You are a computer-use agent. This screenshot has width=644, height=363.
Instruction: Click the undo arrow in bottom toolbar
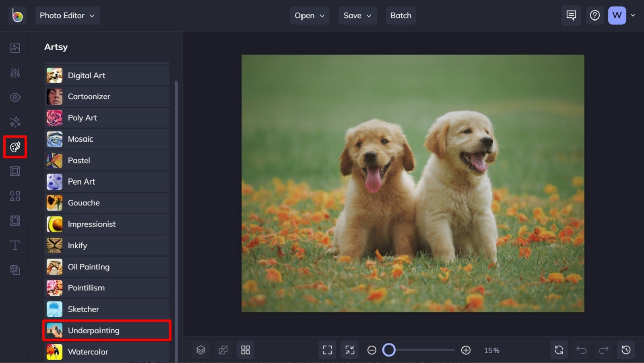[581, 350]
